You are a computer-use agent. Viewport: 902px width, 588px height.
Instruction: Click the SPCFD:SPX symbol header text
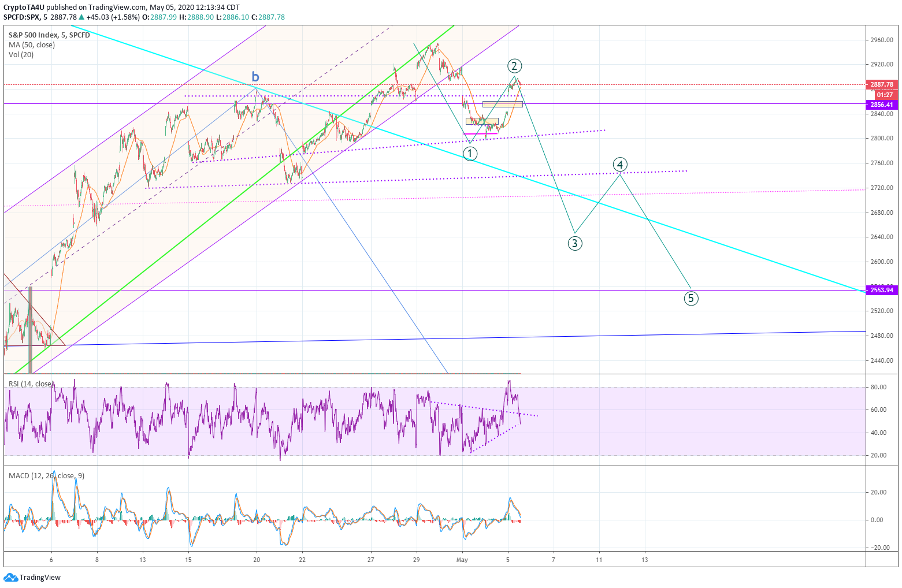pos(22,17)
